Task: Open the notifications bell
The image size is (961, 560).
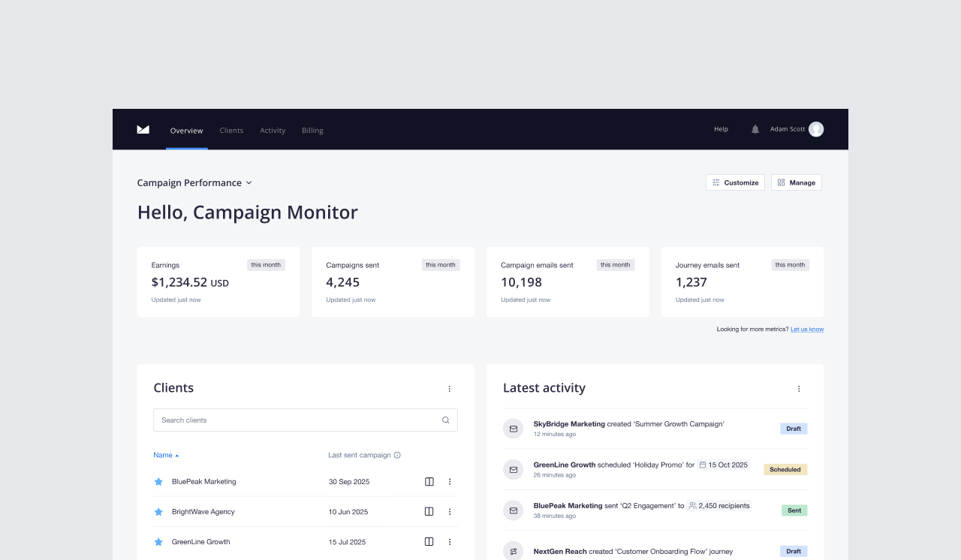Action: (755, 129)
